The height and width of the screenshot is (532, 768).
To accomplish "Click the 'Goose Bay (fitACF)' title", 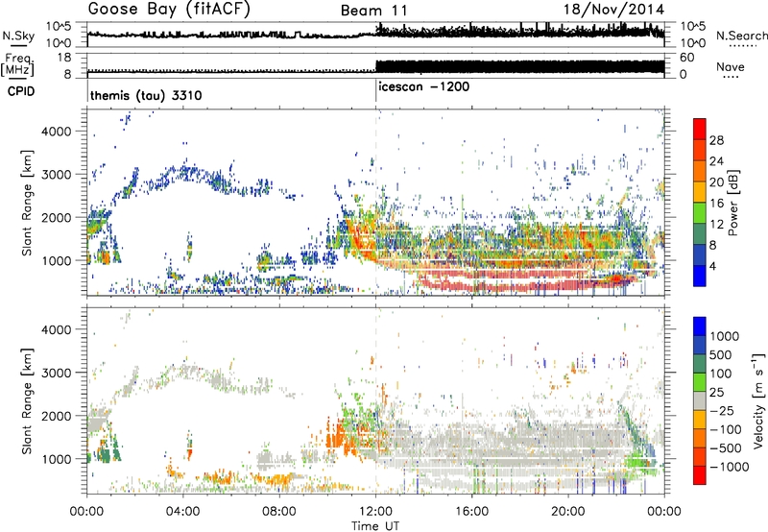I will pyautogui.click(x=169, y=10).
